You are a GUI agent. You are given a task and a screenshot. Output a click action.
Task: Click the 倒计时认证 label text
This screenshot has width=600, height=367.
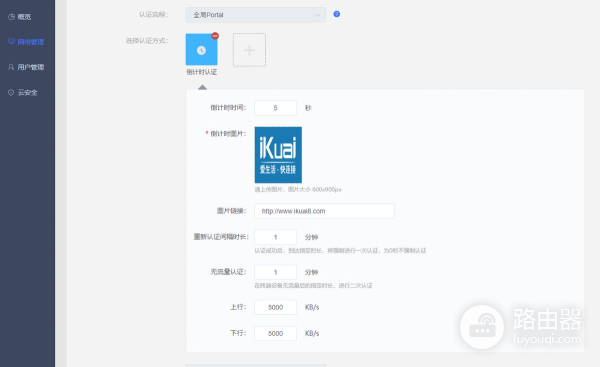tap(202, 72)
